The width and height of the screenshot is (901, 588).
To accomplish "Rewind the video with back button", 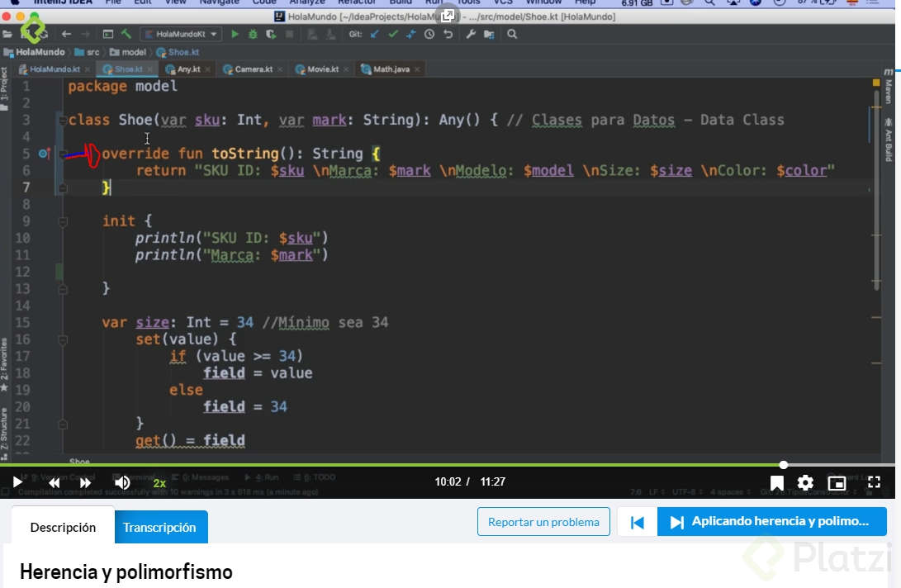I will click(x=54, y=483).
